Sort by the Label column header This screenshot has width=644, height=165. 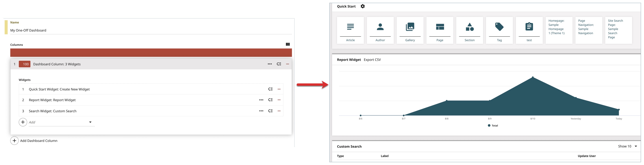coord(385,156)
